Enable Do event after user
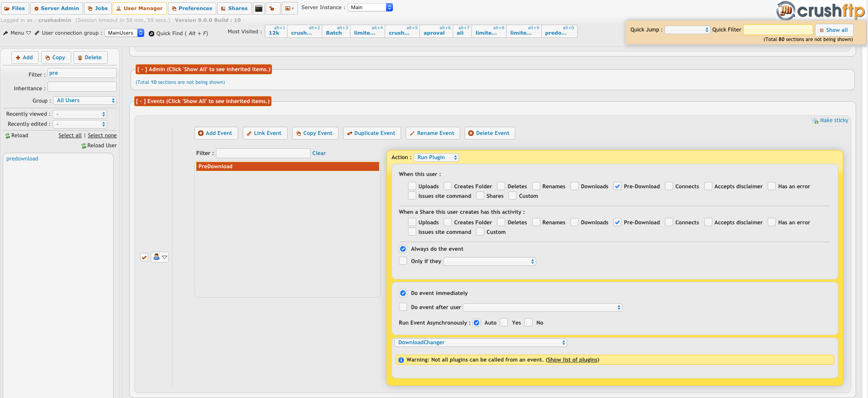868x398 pixels. click(403, 307)
